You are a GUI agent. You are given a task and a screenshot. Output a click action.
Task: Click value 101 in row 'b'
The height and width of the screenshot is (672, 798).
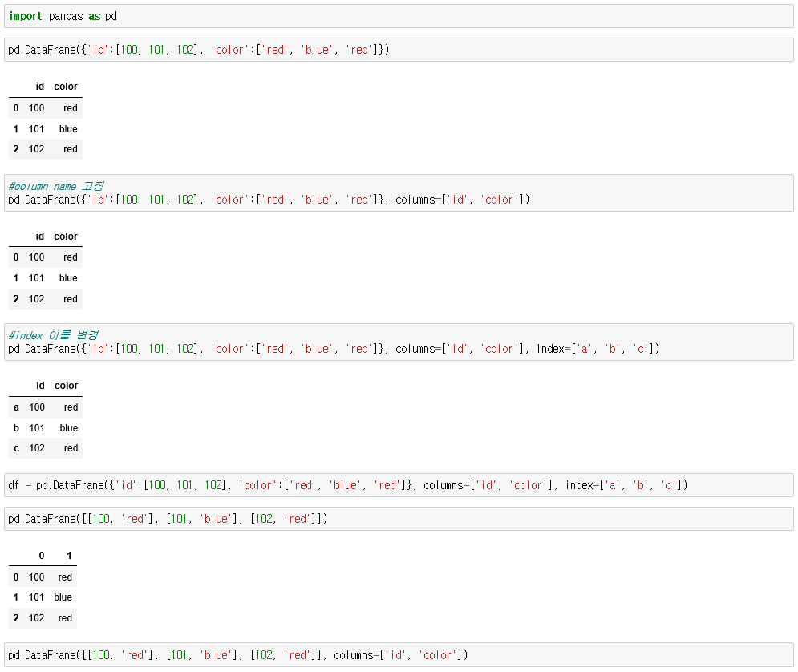coord(37,428)
